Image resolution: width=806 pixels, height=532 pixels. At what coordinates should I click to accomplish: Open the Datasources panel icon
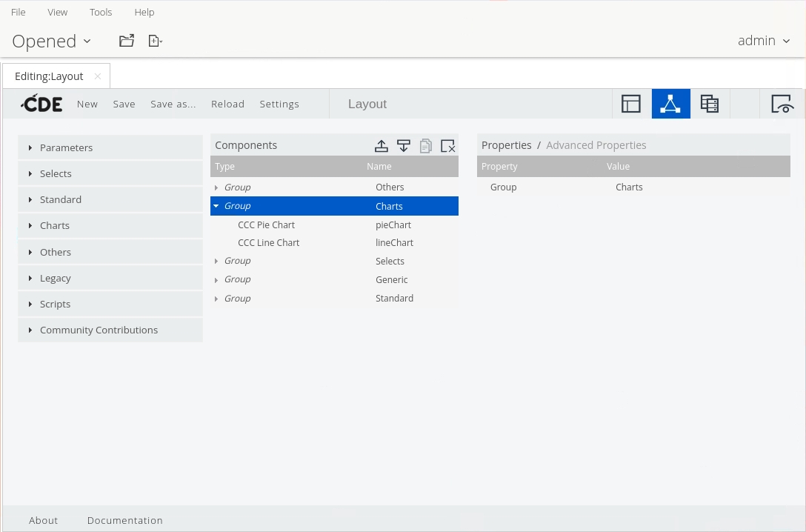coord(710,104)
